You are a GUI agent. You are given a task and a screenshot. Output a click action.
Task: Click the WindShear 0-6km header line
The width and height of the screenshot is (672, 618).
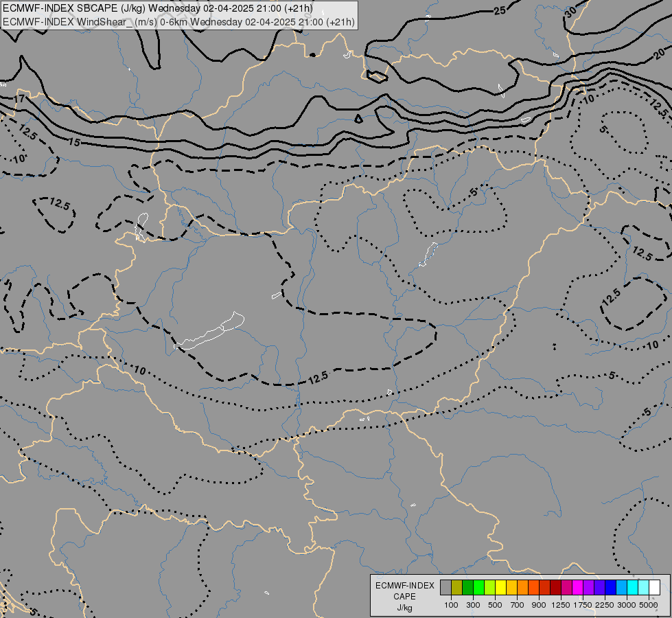tap(178, 21)
